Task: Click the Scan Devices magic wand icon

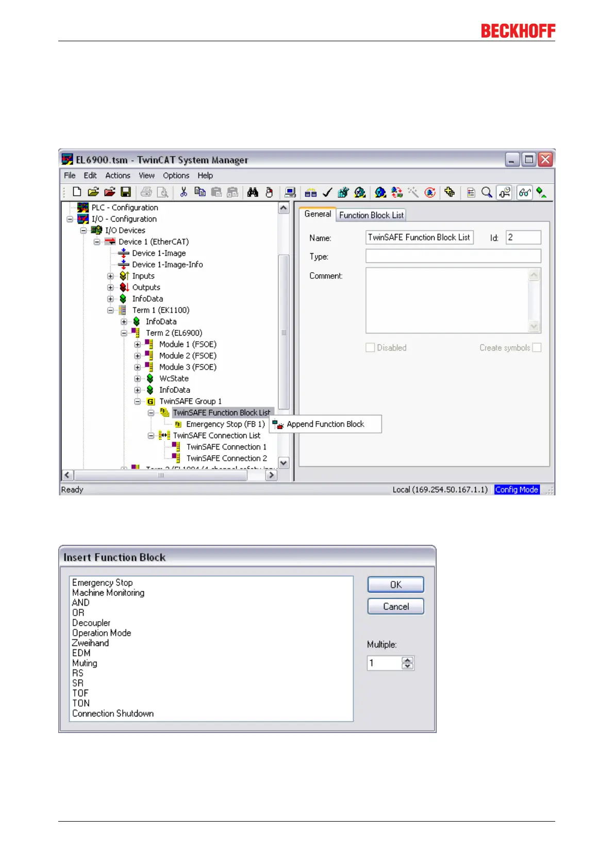Action: (413, 192)
